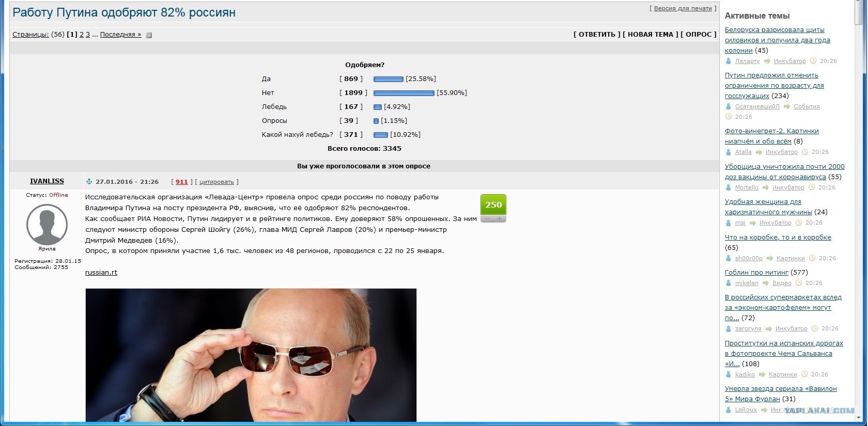868x426 pixels.
Task: Open topic Путин предложил отменить ограничения
Action: pyautogui.click(x=774, y=86)
